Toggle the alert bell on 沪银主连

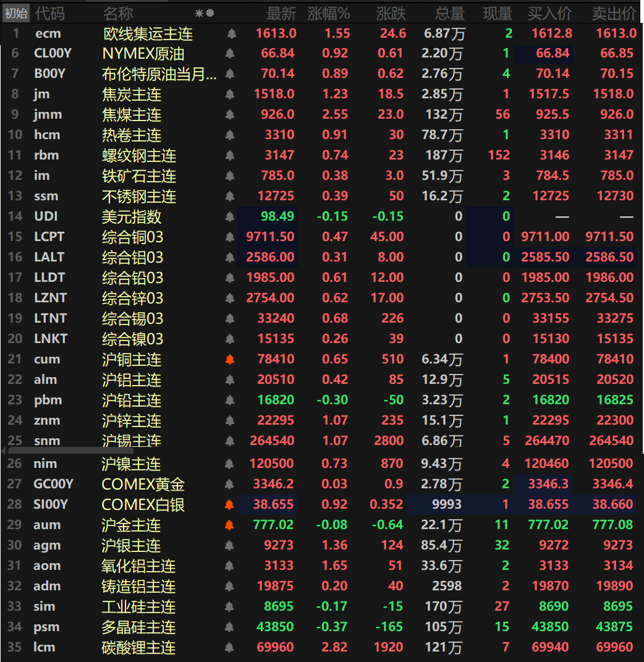pyautogui.click(x=230, y=546)
